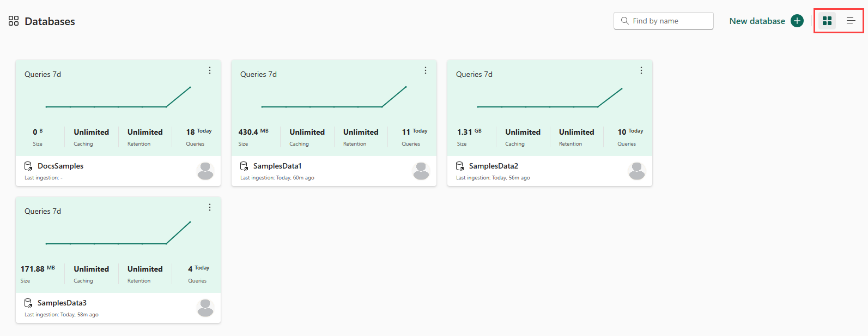Click the DocsSamples owner avatar
The width and height of the screenshot is (868, 336).
(205, 171)
